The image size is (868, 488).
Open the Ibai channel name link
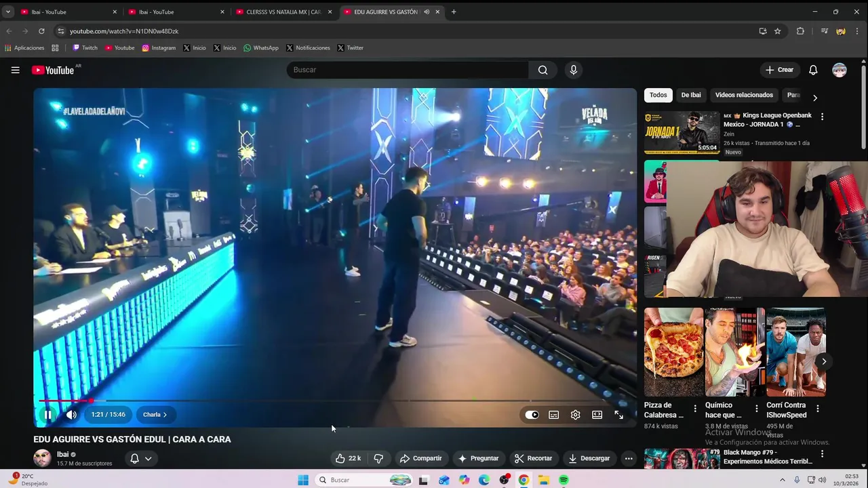coord(62,454)
